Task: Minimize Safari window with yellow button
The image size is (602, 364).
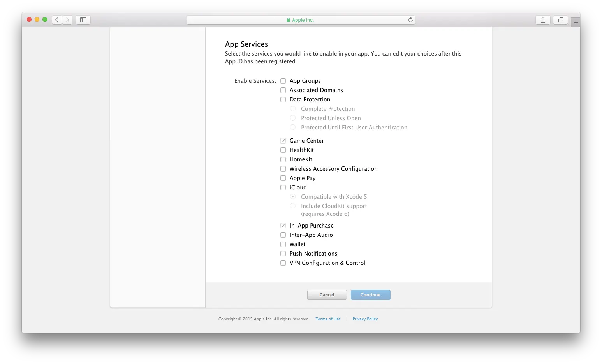Action: (x=37, y=19)
